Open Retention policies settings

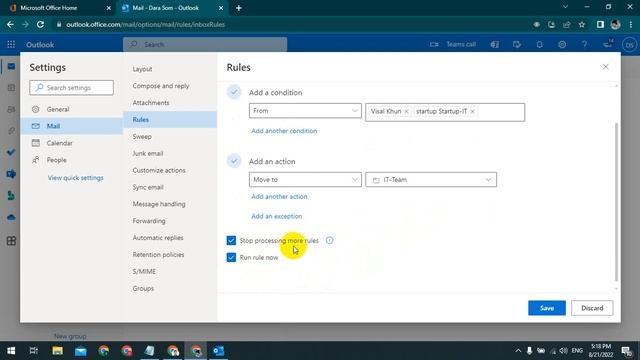pyautogui.click(x=170, y=254)
